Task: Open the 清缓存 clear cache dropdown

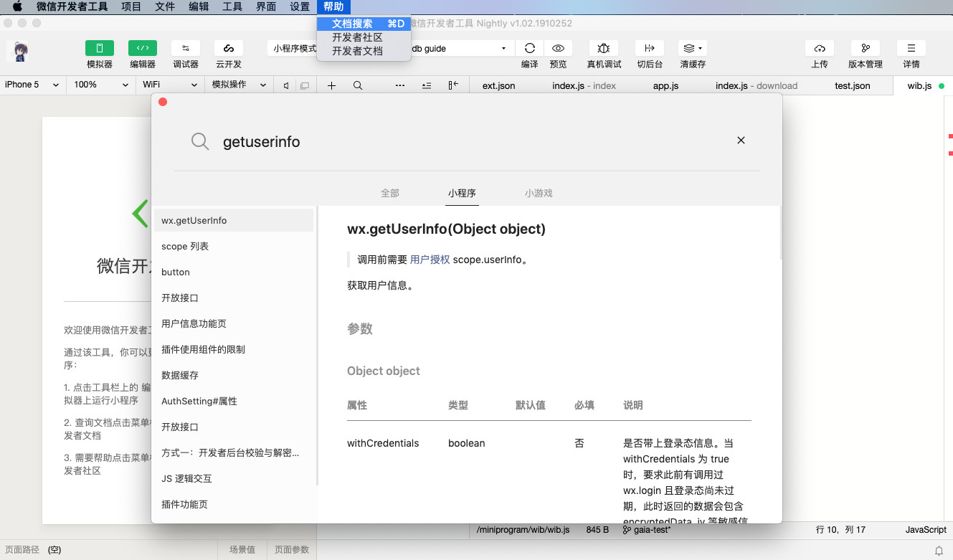Action: pos(693,48)
